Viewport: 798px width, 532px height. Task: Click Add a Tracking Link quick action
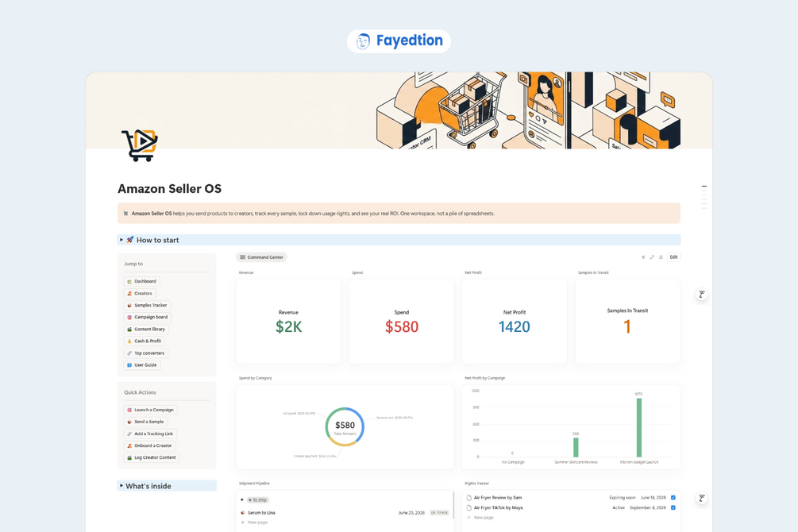(150, 434)
